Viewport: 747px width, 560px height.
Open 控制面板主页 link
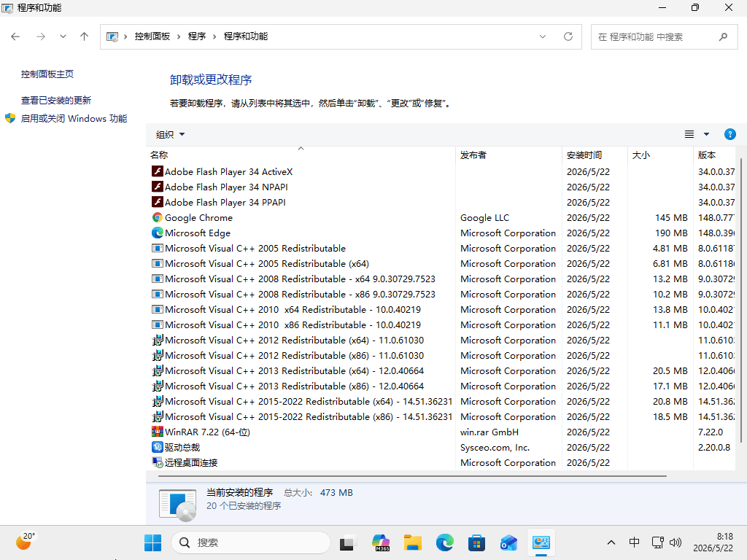click(x=47, y=74)
